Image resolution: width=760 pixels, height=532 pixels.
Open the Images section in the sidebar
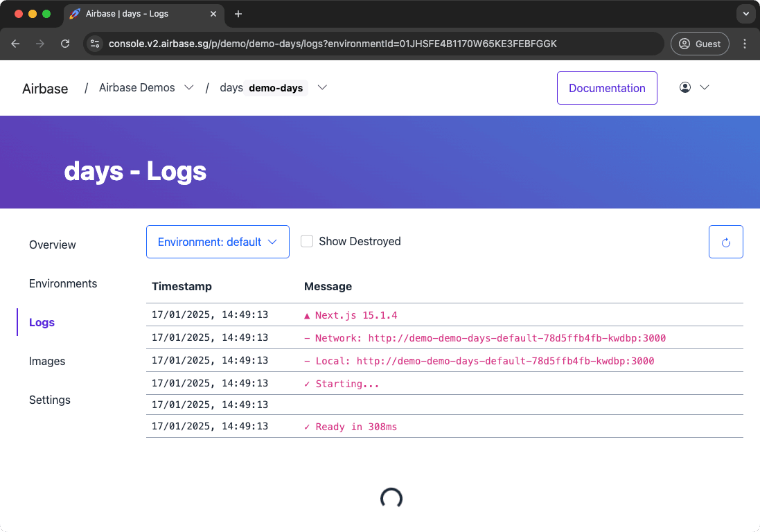click(x=47, y=361)
